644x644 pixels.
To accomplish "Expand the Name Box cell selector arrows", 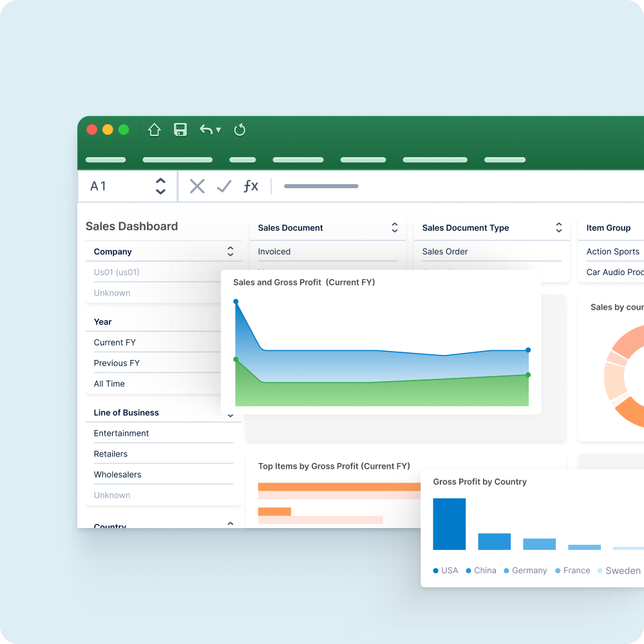I will tap(161, 186).
